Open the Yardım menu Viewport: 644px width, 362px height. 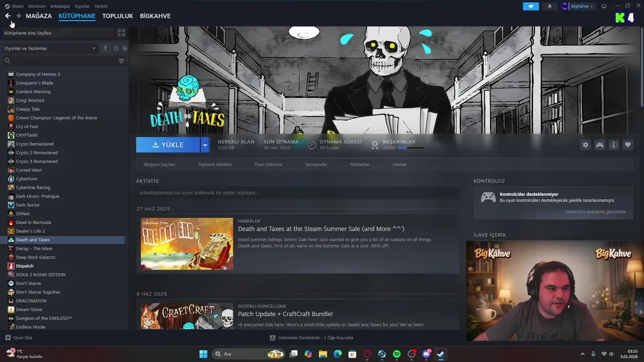(x=101, y=6)
